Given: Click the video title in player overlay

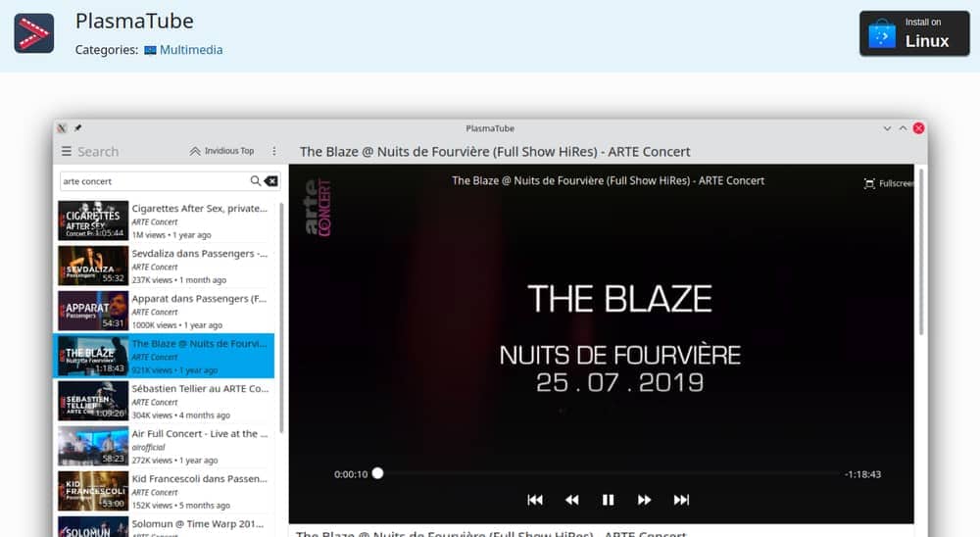Looking at the screenshot, I should tap(608, 180).
